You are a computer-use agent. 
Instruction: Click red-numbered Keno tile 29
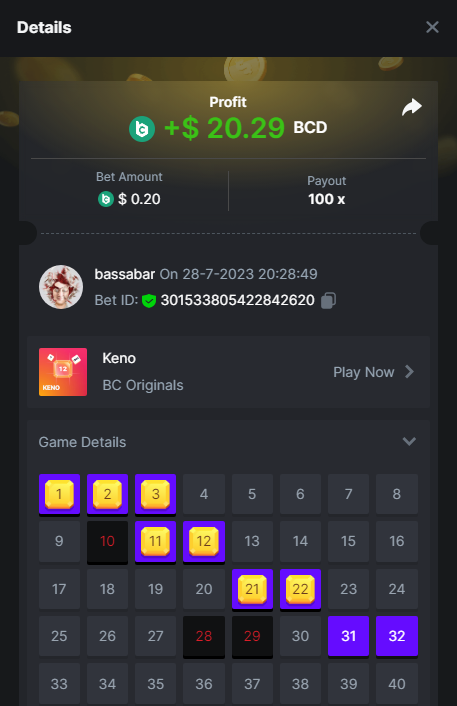252,636
